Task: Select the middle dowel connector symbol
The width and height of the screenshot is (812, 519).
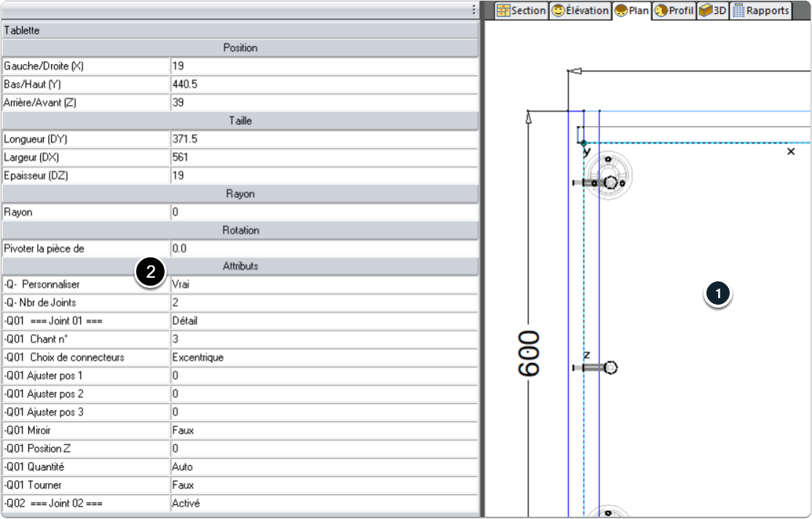Action: click(609, 368)
